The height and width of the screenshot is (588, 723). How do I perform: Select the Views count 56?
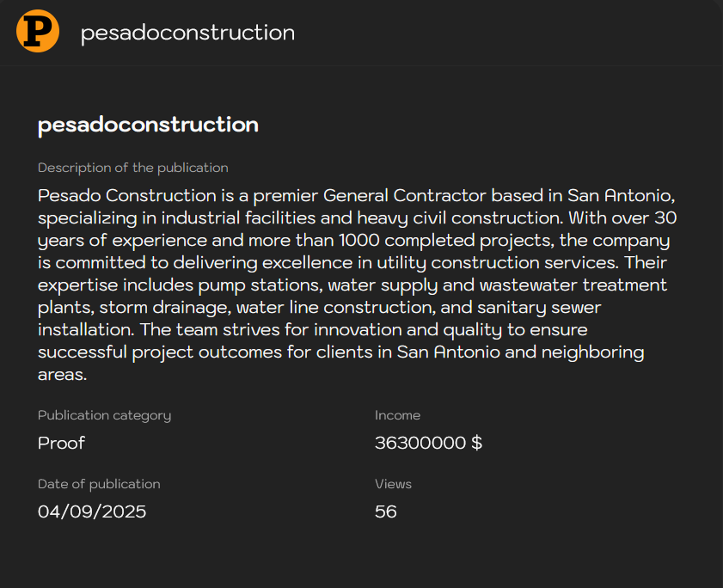coord(386,511)
